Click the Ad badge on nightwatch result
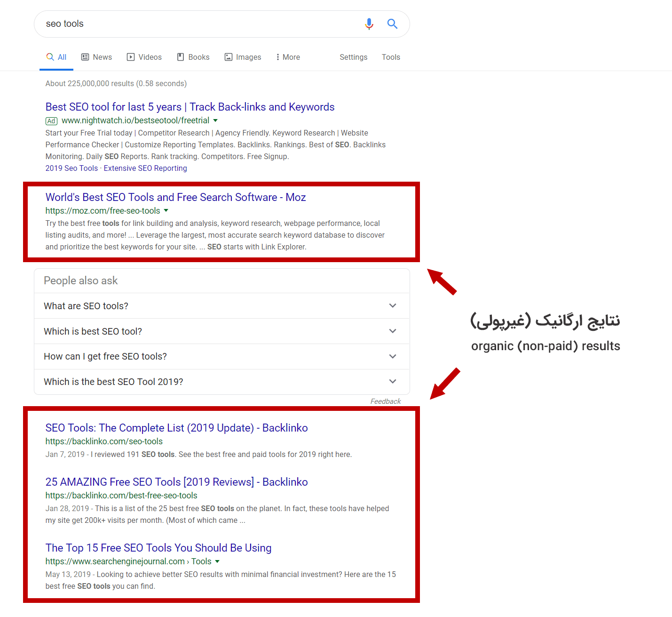Screen dimensions: 672x617 [x=52, y=121]
